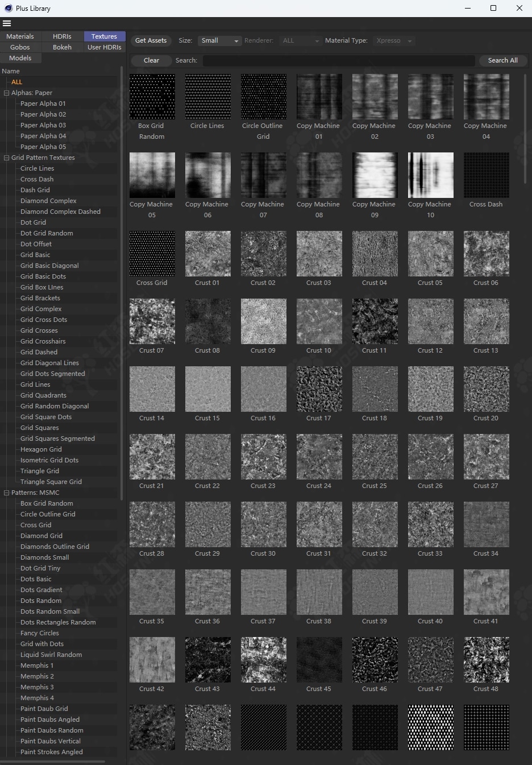
Task: Select Isometric Grid Dots tree item
Action: click(49, 460)
